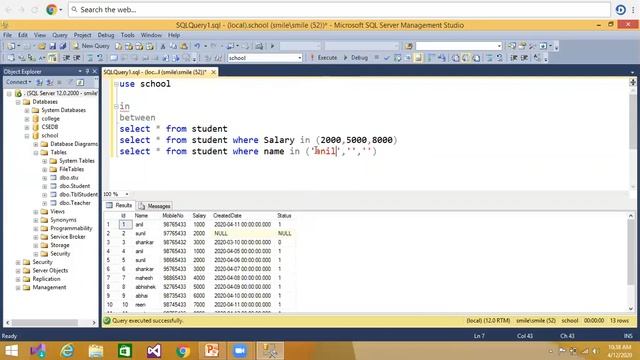Click the Salary column header in results

[199, 216]
